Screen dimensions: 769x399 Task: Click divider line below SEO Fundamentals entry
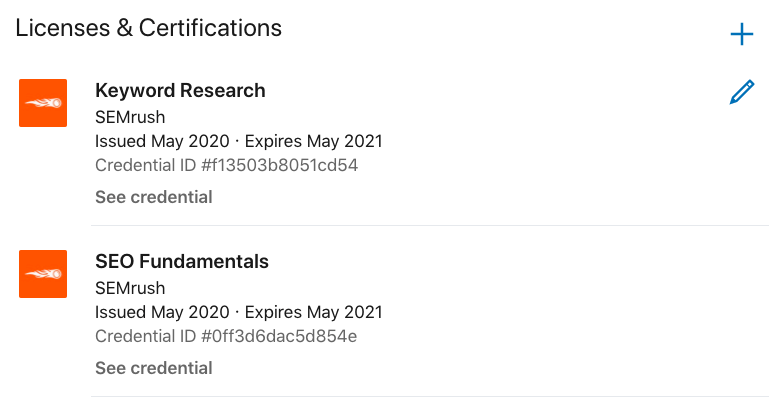pyautogui.click(x=430, y=397)
